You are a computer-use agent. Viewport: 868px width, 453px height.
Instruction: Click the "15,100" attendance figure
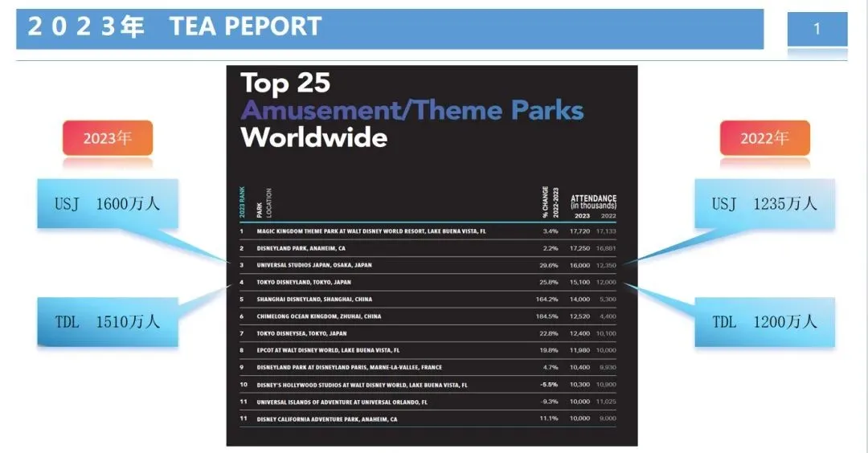[x=579, y=282]
